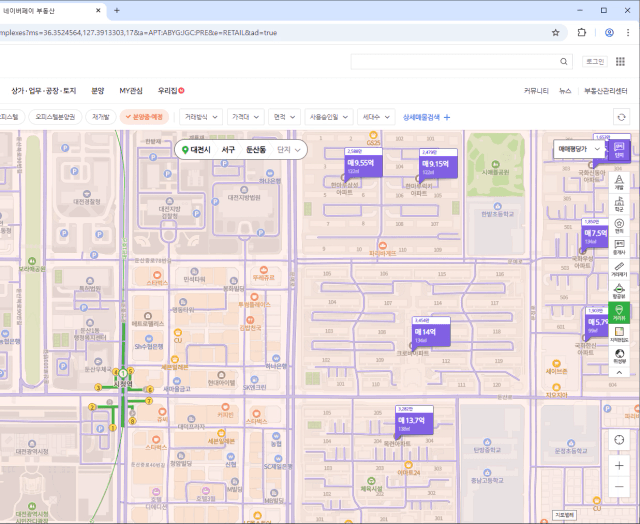Viewport: 640px width, 524px height.
Task: Center the map on my location
Action: [619, 440]
